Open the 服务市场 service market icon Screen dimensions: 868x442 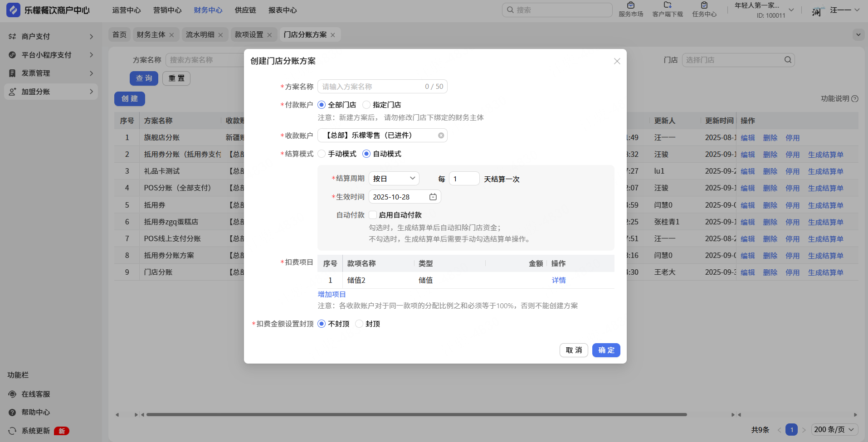[x=630, y=5]
